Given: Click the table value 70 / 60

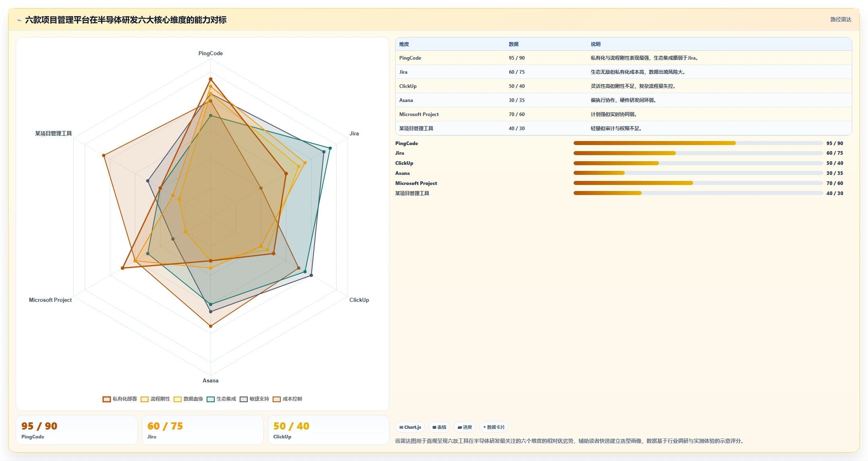Looking at the screenshot, I should pos(517,114).
